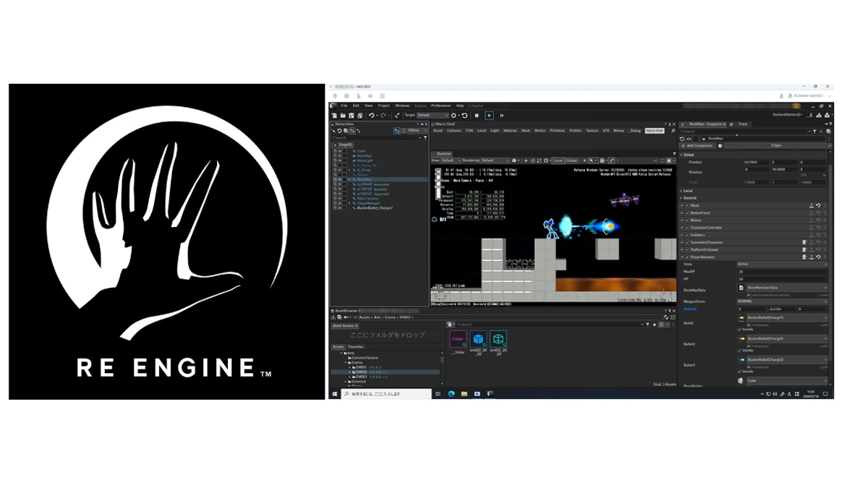Click the Inspector filter funnel icon

[814, 132]
